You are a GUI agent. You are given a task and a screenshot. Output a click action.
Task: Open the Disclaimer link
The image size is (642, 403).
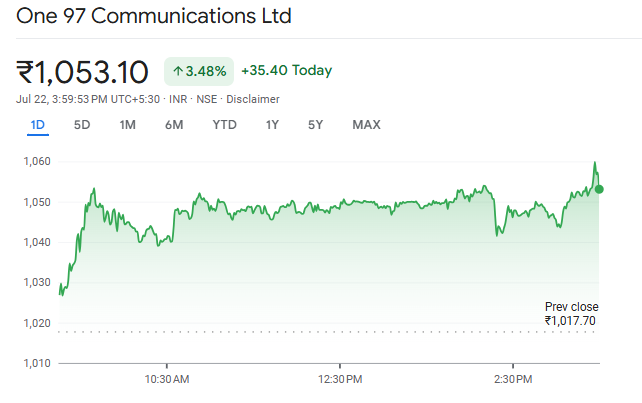click(253, 99)
